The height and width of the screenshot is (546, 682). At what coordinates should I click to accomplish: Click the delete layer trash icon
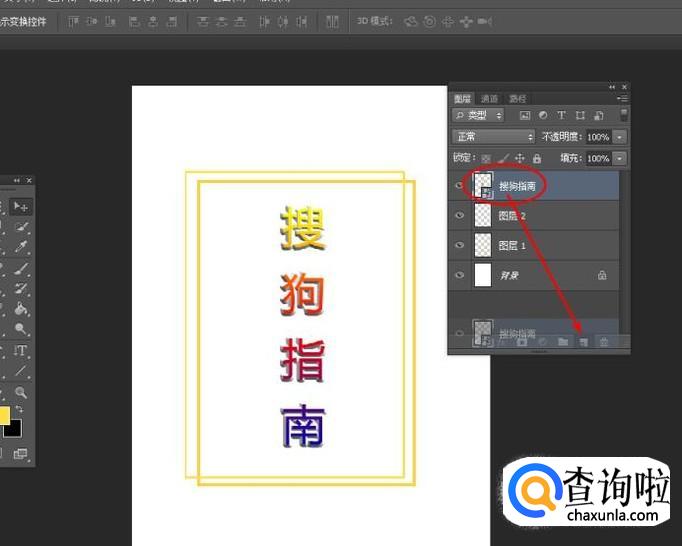(x=604, y=342)
